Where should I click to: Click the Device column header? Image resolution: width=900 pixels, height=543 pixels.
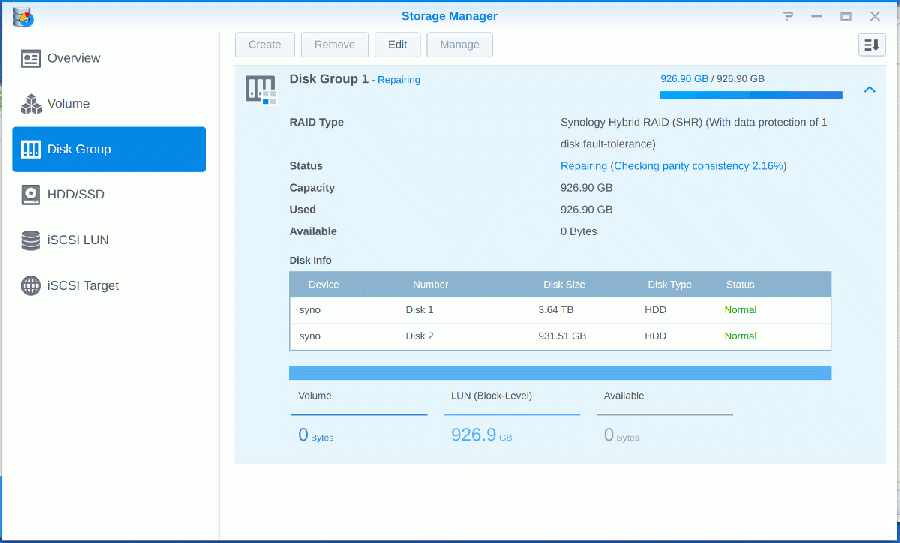324,285
